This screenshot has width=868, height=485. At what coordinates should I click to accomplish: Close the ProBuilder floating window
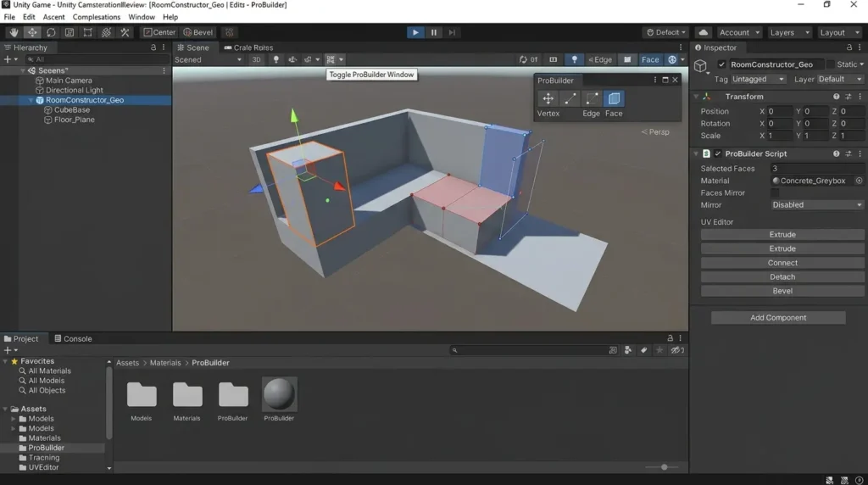pyautogui.click(x=675, y=80)
